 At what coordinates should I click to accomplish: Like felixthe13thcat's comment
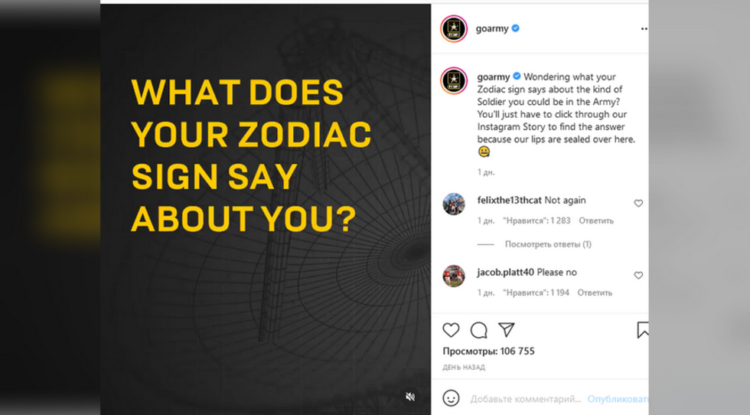(638, 203)
